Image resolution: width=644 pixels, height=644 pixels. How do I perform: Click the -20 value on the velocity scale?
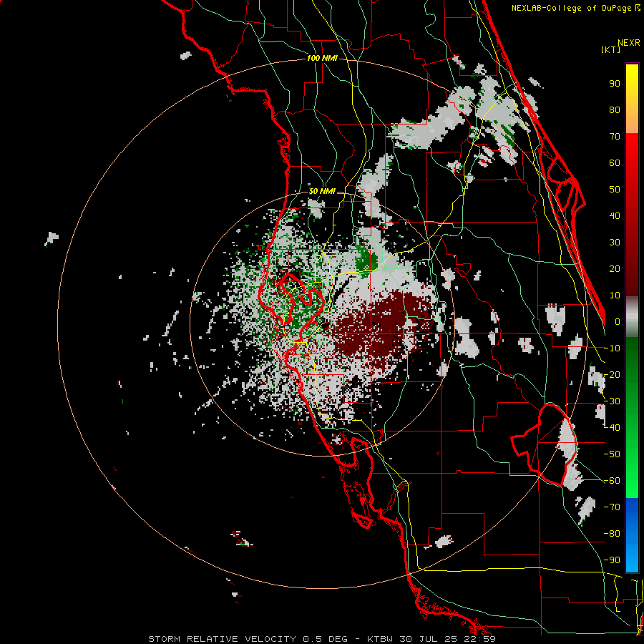[612, 375]
